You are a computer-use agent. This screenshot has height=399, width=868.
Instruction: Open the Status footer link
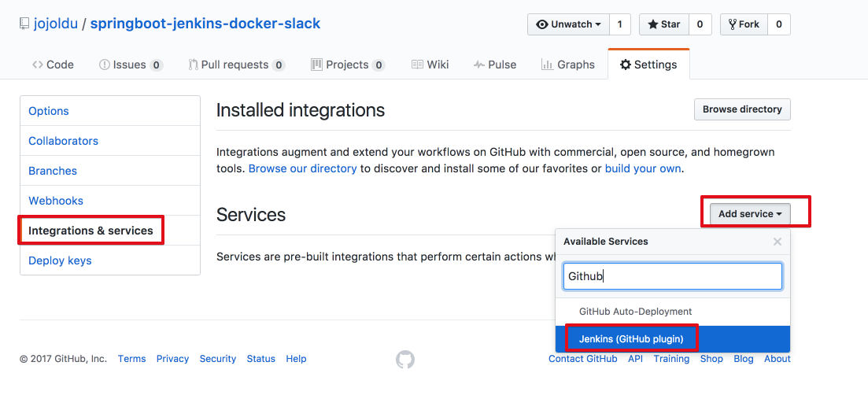(x=260, y=359)
